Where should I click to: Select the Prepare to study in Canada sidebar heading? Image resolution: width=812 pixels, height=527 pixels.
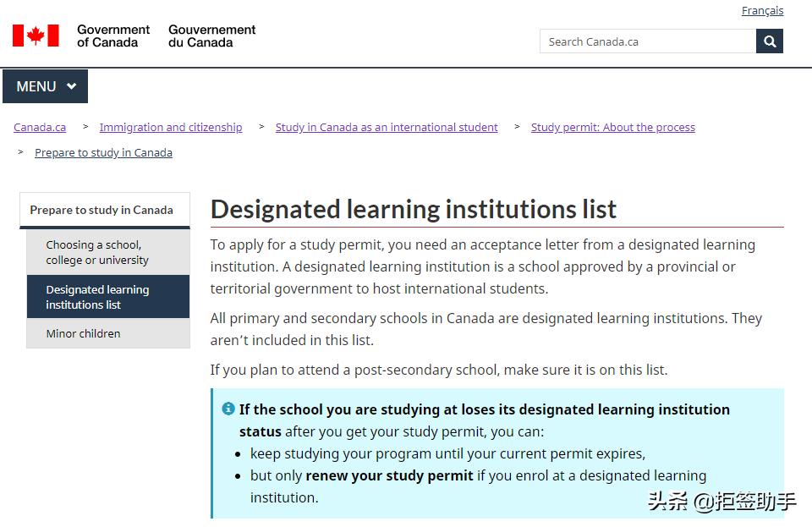[x=101, y=210]
